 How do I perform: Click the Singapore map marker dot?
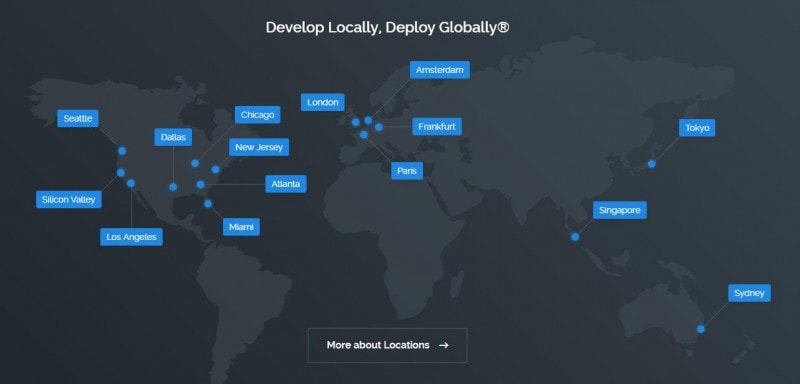point(575,237)
